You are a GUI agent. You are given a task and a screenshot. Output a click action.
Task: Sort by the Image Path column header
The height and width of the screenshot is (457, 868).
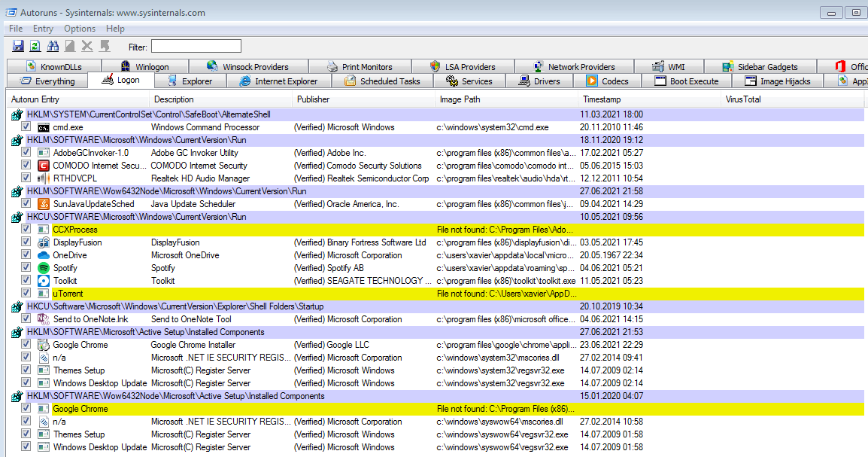click(506, 99)
